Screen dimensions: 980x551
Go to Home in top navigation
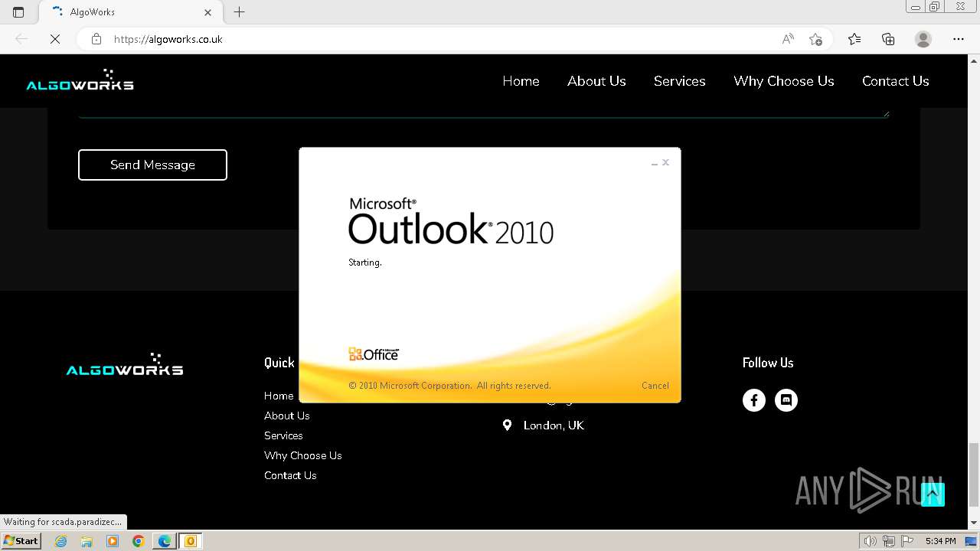click(521, 81)
